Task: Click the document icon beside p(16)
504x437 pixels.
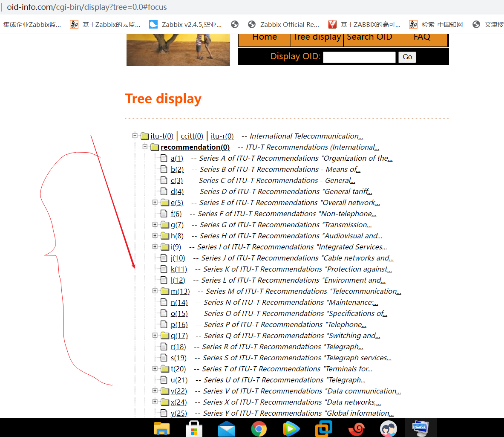Action: point(164,324)
